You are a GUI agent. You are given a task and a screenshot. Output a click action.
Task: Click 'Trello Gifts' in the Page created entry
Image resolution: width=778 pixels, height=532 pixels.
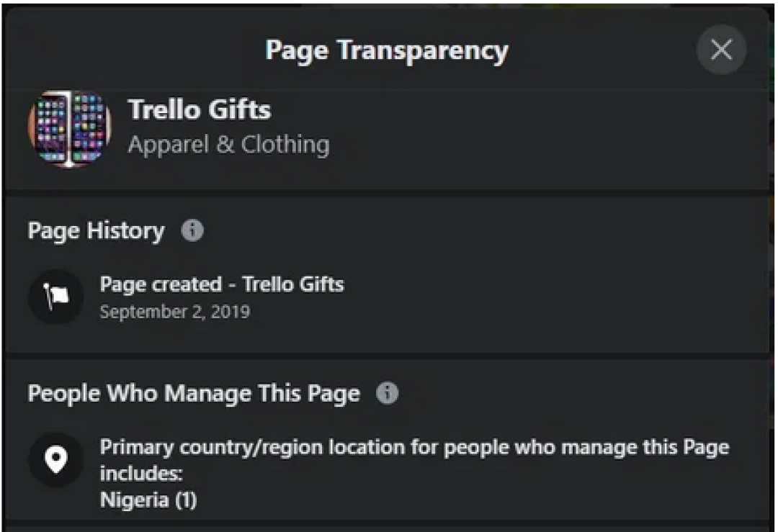tap(293, 284)
